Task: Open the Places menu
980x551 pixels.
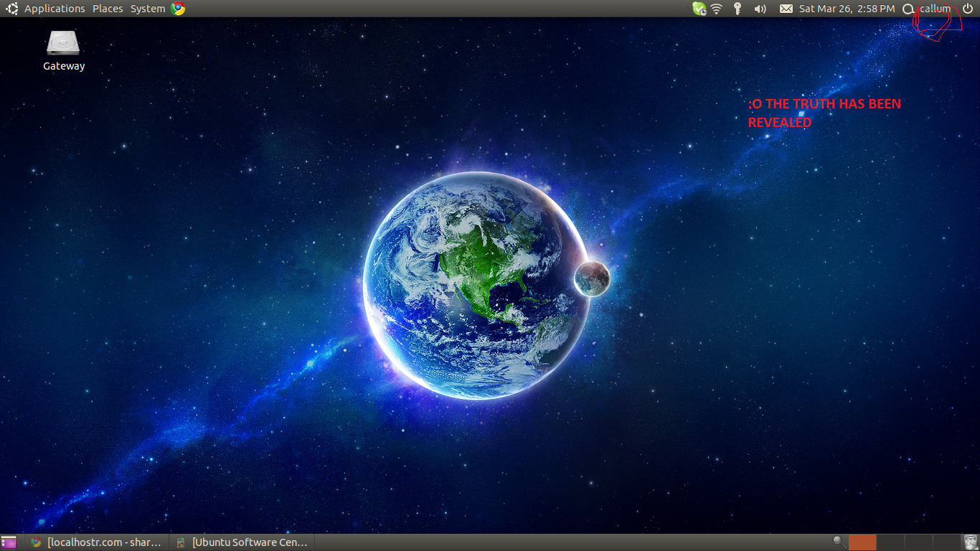Action: [108, 9]
